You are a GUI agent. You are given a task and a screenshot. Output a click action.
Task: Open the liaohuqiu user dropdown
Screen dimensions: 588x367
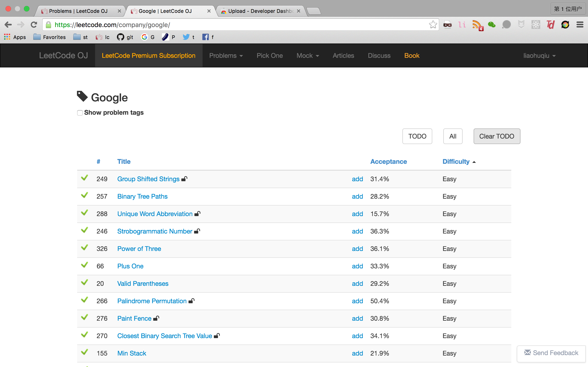(x=539, y=56)
